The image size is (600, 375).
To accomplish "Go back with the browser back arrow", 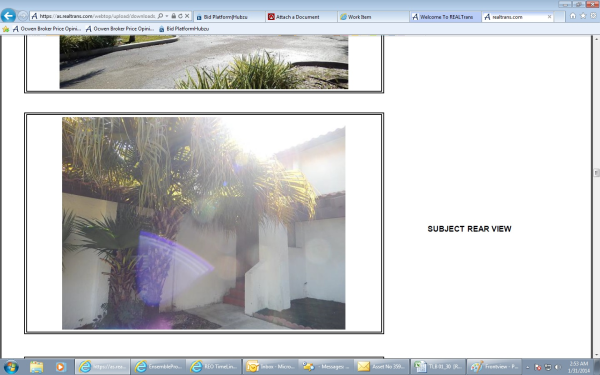I will (8, 16).
